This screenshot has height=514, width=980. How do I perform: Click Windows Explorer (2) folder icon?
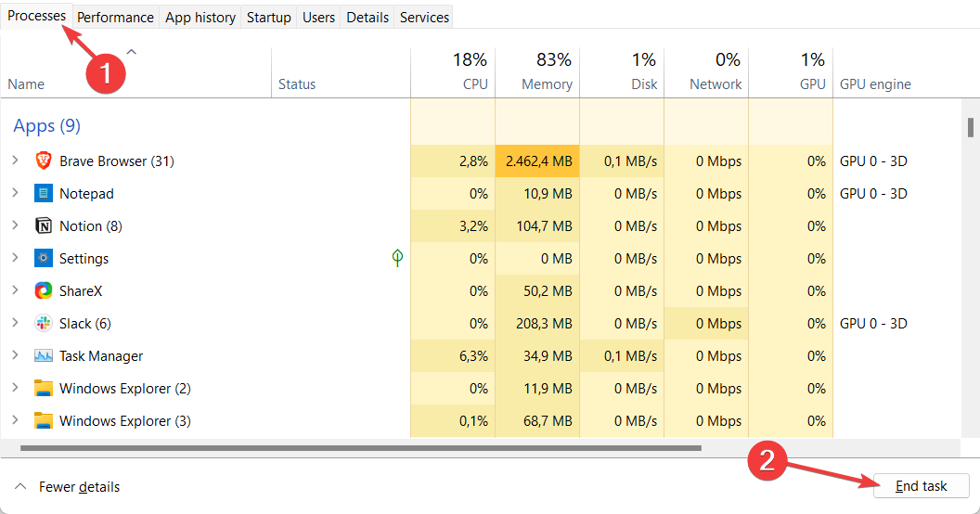point(43,388)
